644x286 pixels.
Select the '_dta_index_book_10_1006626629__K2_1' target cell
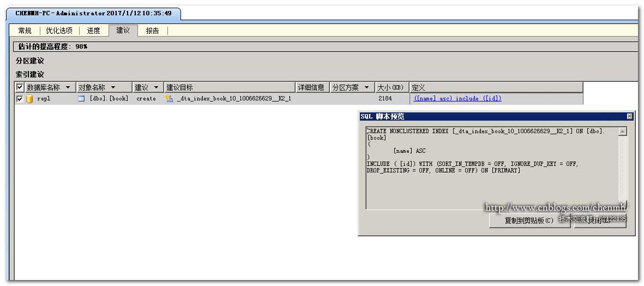click(234, 99)
